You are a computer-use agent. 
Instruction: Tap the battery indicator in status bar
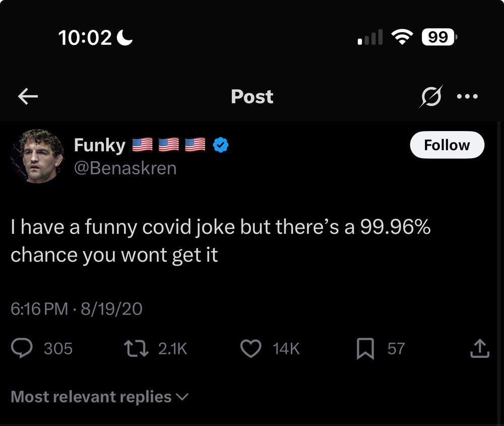[x=439, y=37]
